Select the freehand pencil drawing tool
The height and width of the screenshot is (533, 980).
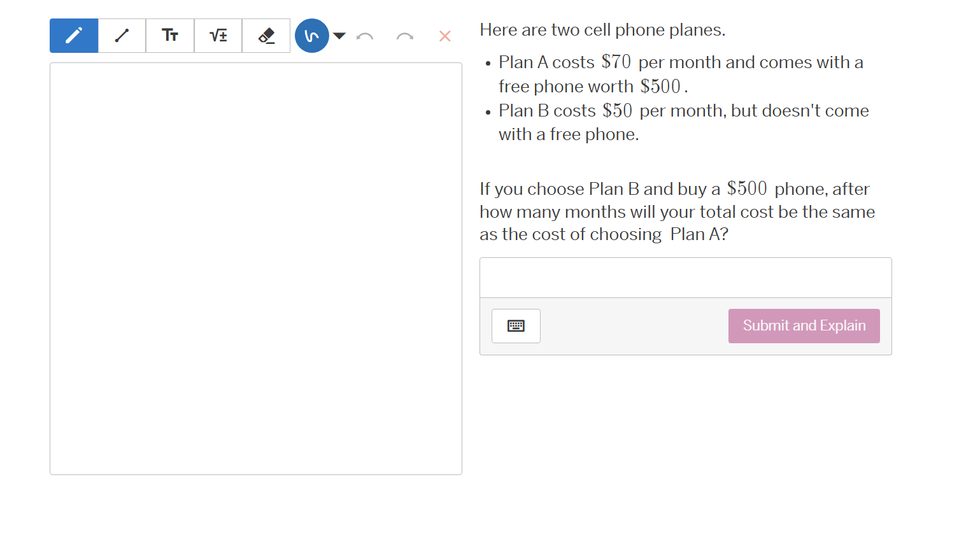click(73, 36)
